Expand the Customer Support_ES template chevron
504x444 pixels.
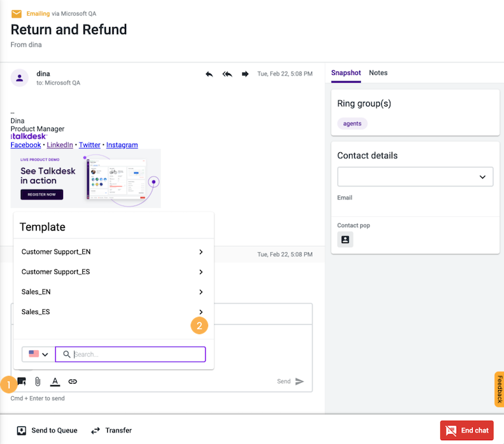pyautogui.click(x=201, y=272)
